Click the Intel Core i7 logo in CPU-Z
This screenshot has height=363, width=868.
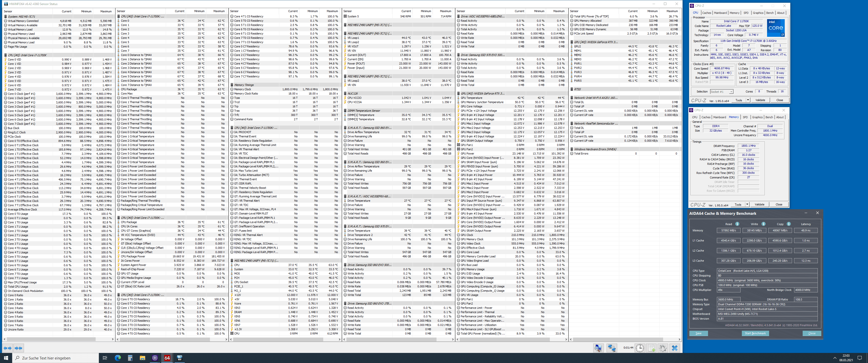(776, 28)
